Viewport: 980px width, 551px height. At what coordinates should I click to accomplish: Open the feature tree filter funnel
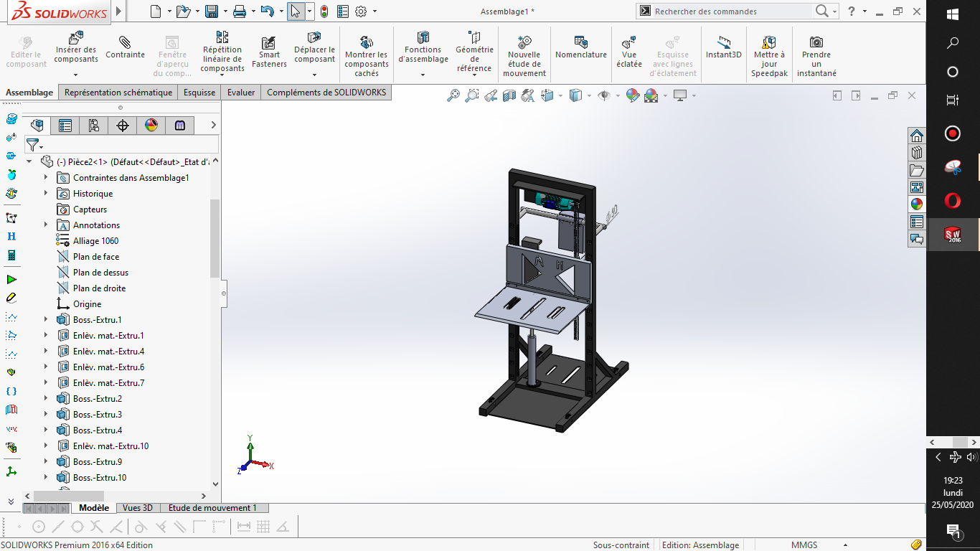pos(32,145)
